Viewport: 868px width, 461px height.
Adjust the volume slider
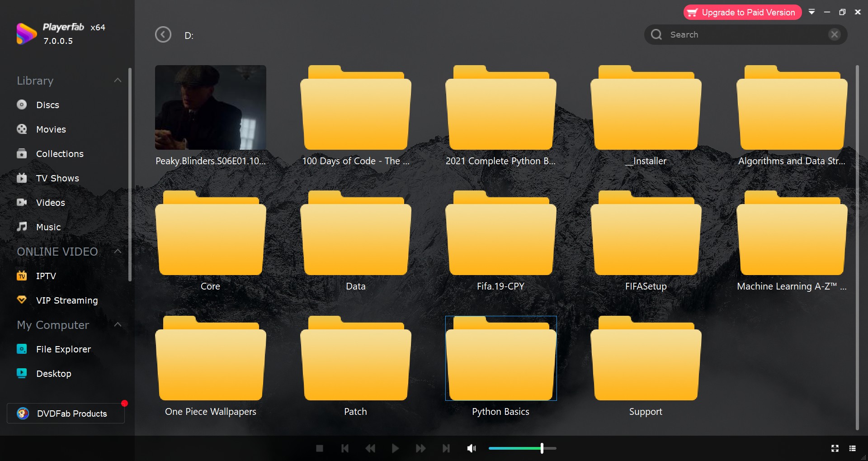[x=523, y=448]
